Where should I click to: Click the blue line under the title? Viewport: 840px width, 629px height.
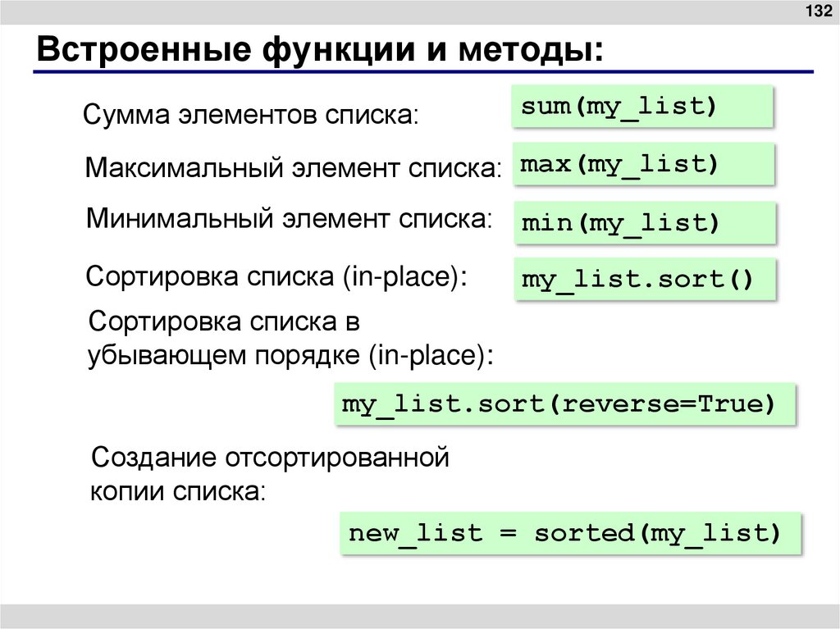pyautogui.click(x=423, y=72)
